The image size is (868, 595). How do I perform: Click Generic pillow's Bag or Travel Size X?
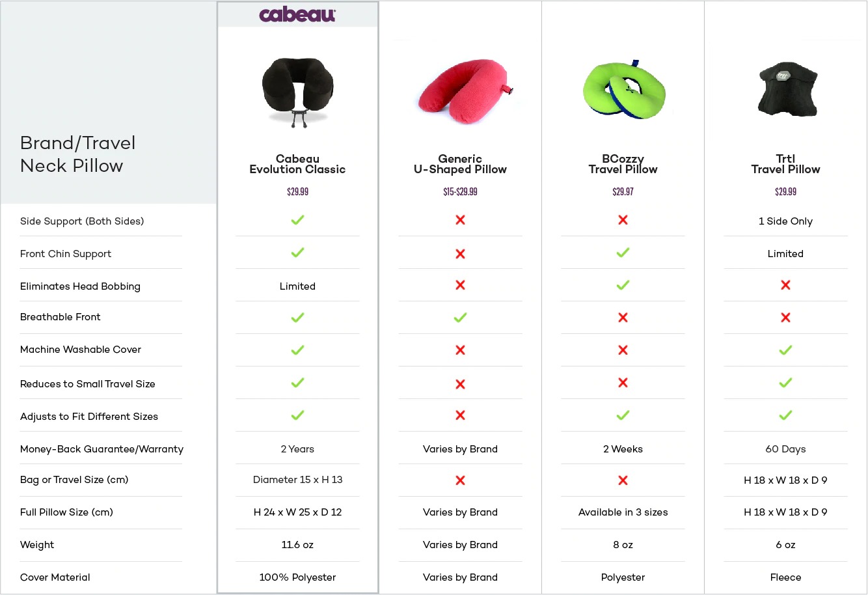tap(460, 480)
